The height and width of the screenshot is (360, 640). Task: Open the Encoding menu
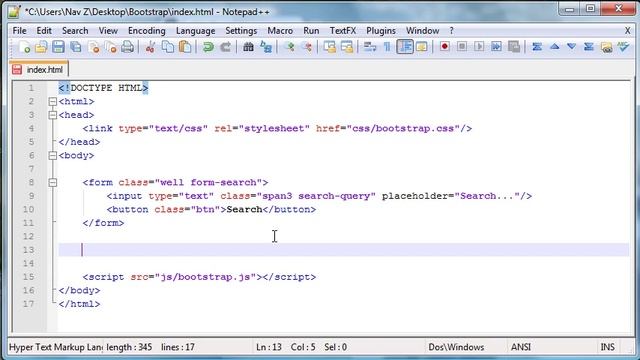(x=147, y=31)
